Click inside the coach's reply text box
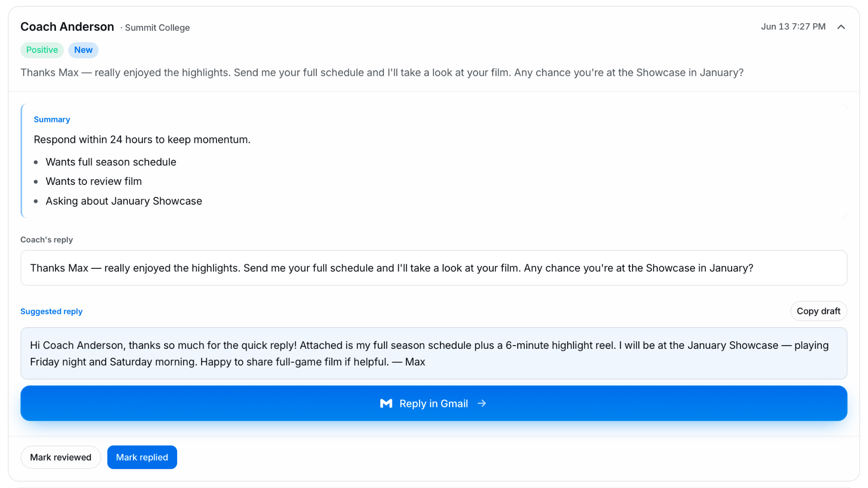 tap(434, 268)
